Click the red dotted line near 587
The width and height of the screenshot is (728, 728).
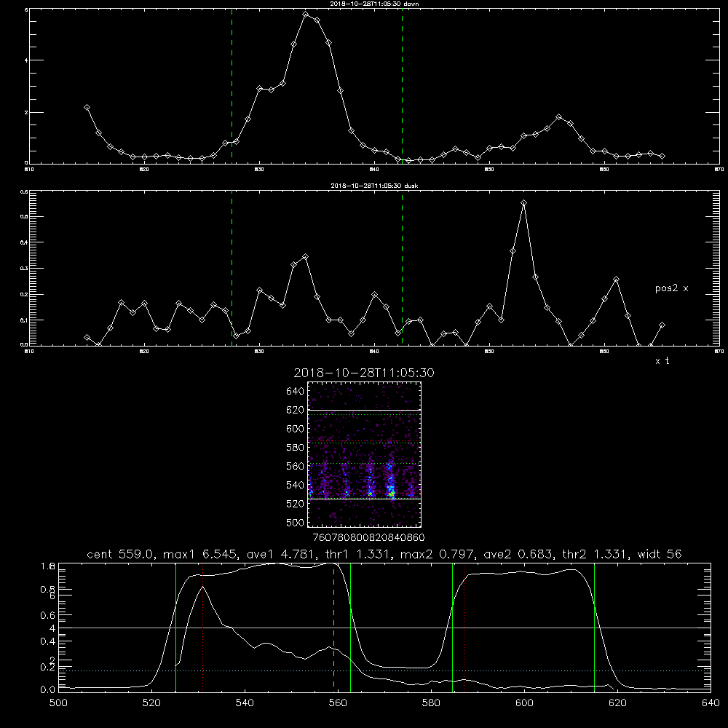tap(464, 628)
